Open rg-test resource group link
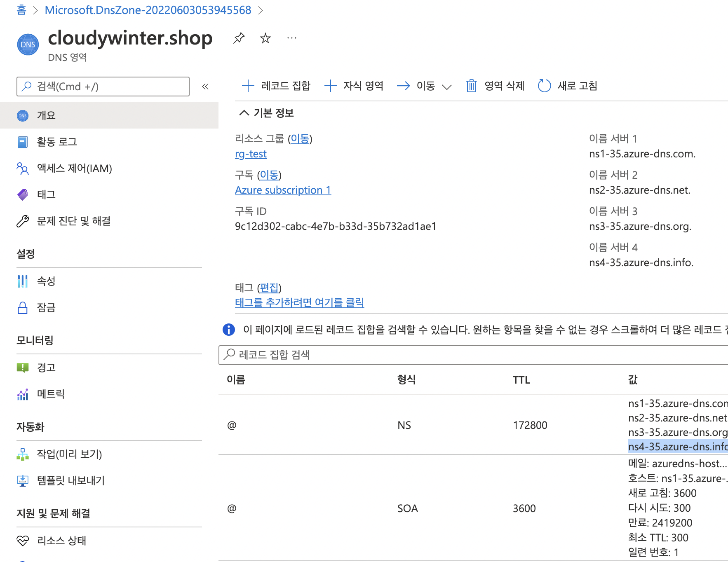 pos(251,154)
